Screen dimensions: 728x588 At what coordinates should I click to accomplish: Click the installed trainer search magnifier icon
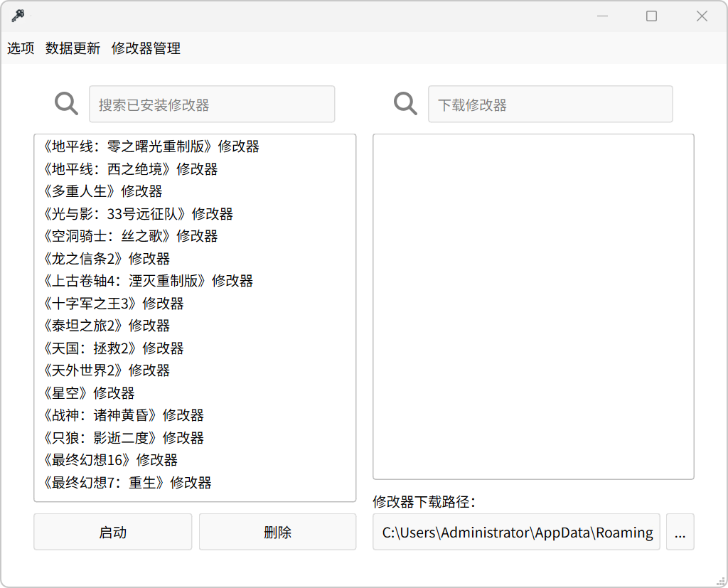click(66, 103)
